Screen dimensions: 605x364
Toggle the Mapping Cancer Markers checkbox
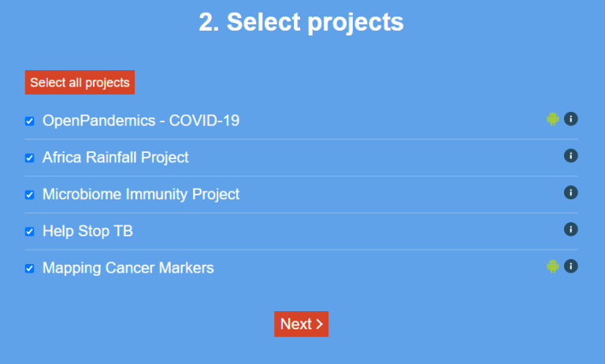[30, 269]
